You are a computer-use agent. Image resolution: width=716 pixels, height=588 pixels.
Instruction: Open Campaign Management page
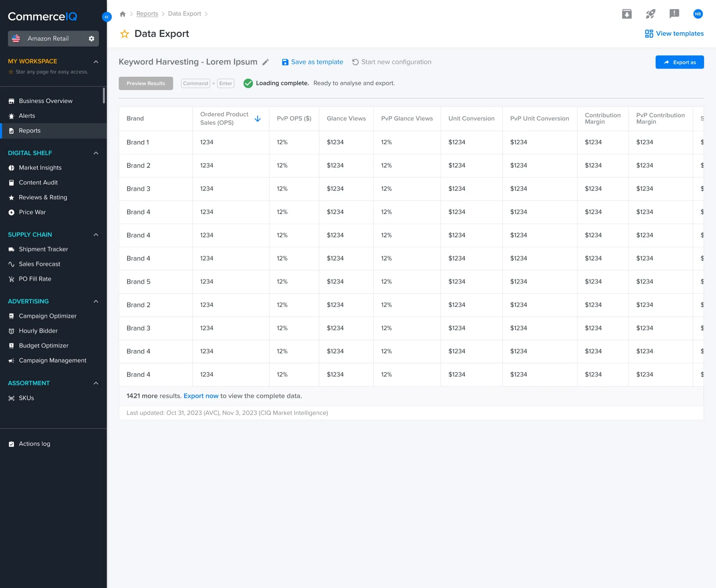(x=53, y=361)
